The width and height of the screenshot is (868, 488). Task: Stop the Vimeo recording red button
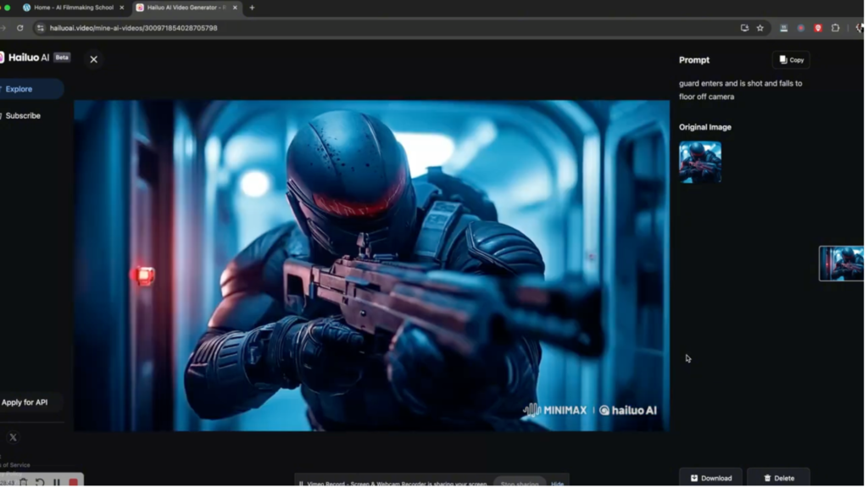point(74,484)
